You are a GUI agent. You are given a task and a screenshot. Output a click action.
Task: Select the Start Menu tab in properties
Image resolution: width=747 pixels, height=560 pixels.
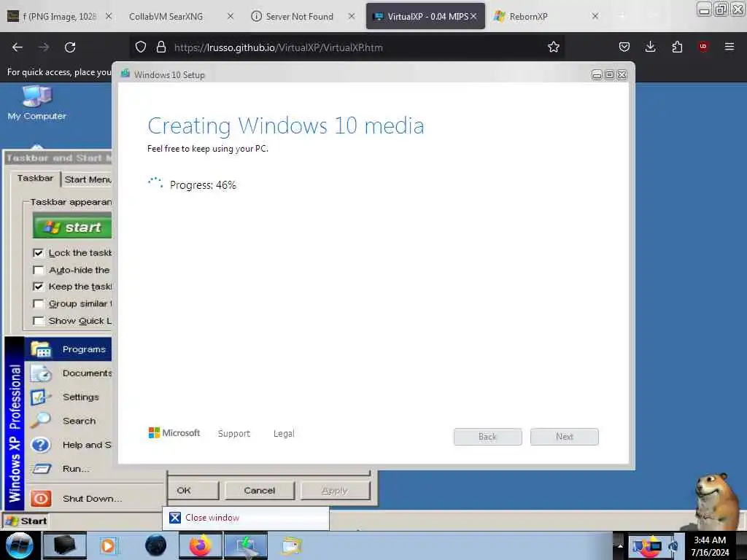point(88,179)
